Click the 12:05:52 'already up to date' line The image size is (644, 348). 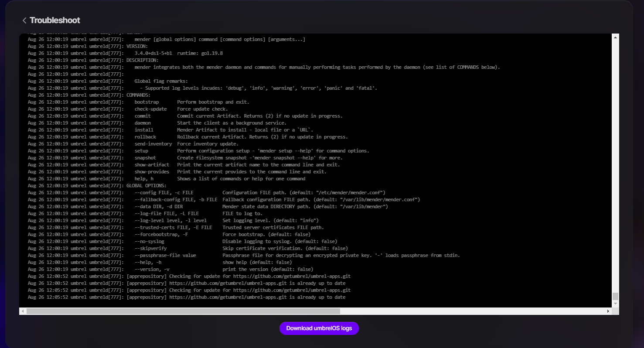(x=186, y=297)
